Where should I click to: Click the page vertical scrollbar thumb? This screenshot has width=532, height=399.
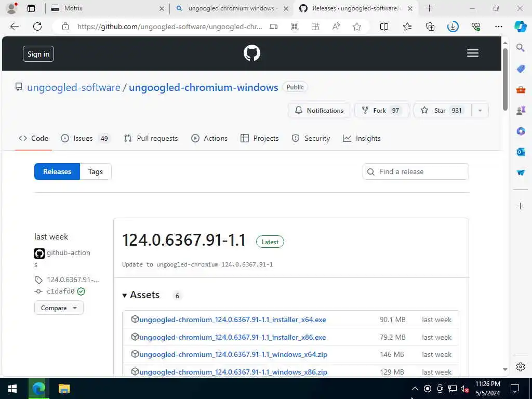point(505,79)
